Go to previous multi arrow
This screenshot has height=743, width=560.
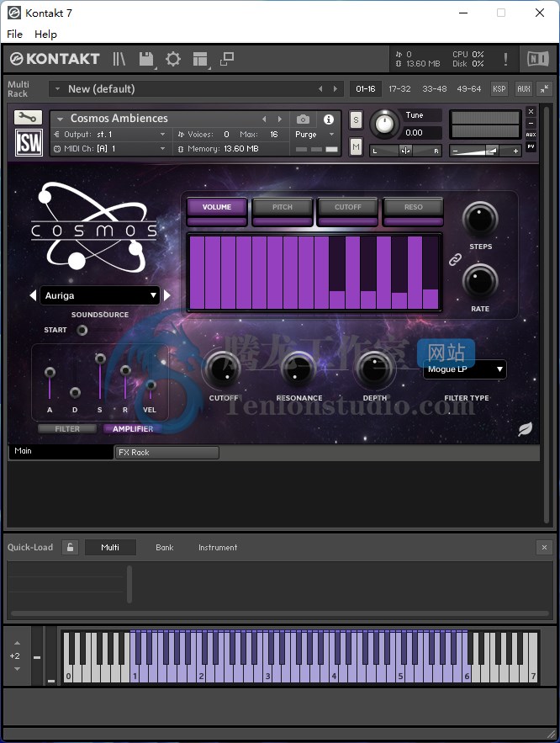point(320,88)
